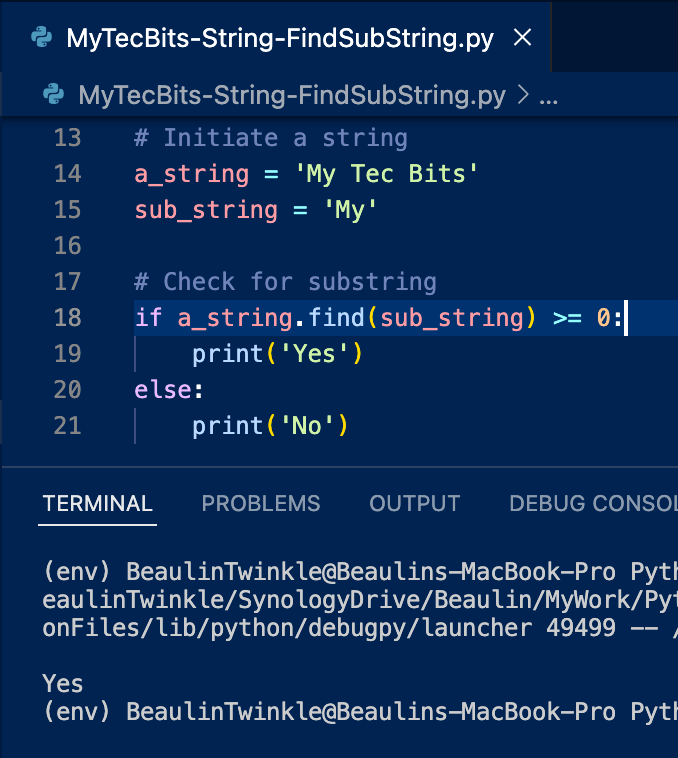
Task: Click the 'Yes' output line in terminal
Action: (x=63, y=684)
